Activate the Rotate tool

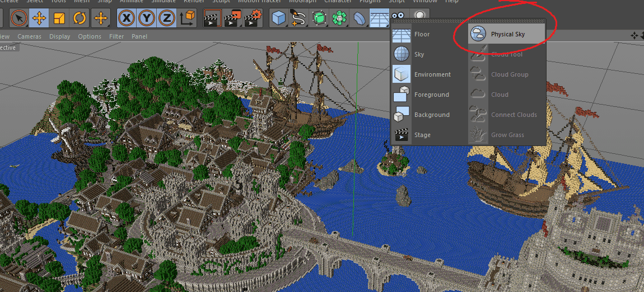tap(80, 18)
